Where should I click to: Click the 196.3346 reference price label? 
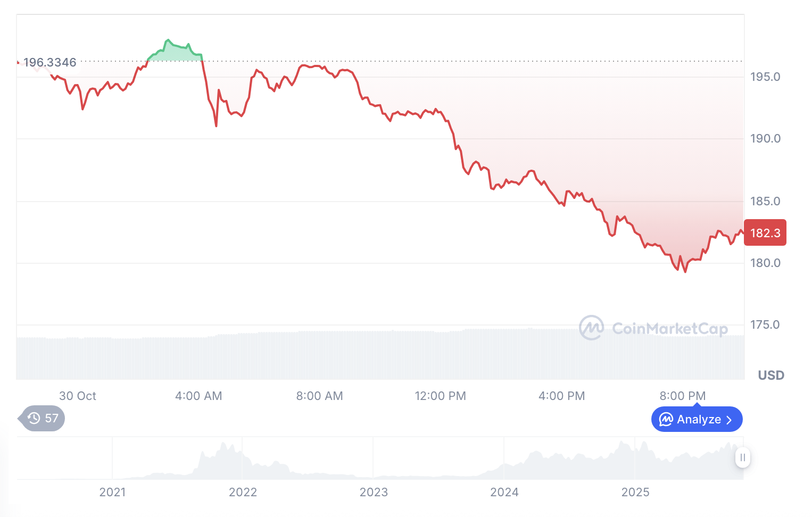[50, 63]
